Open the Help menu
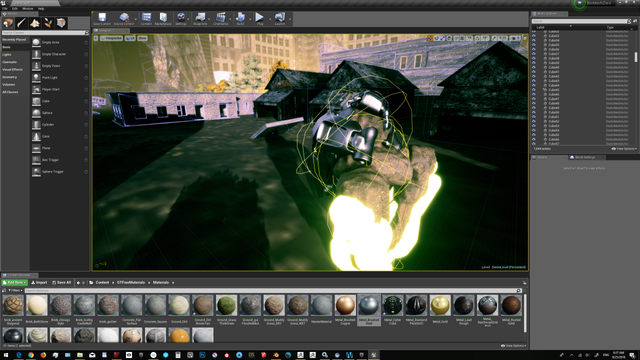Image resolution: width=640 pixels, height=360 pixels. click(41, 9)
